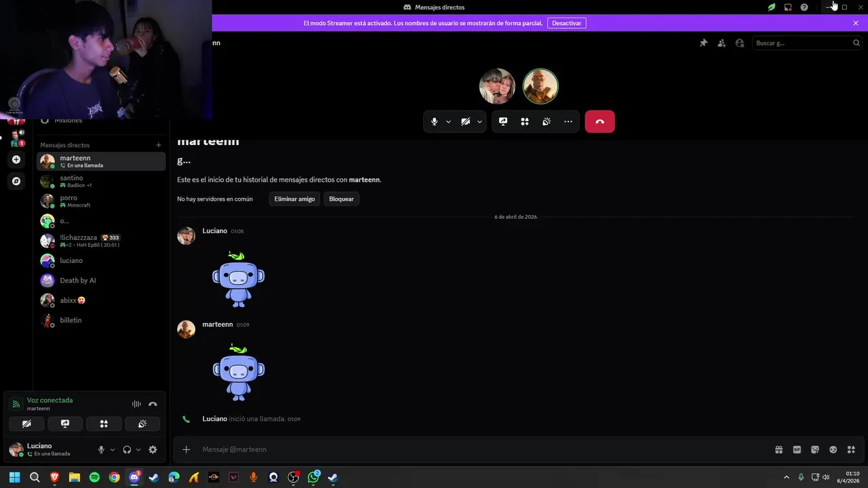The height and width of the screenshot is (488, 868).
Task: Open User Settings gear icon
Action: [153, 449]
